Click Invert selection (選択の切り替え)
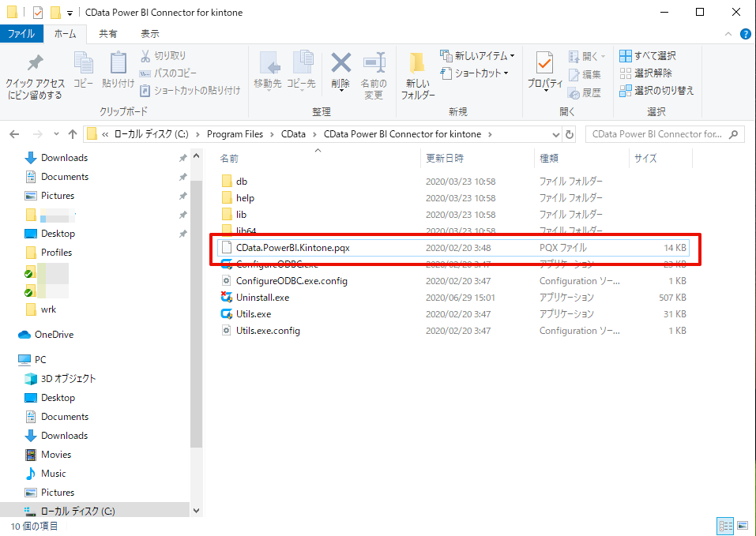Image resolution: width=756 pixels, height=536 pixels. pyautogui.click(x=656, y=90)
